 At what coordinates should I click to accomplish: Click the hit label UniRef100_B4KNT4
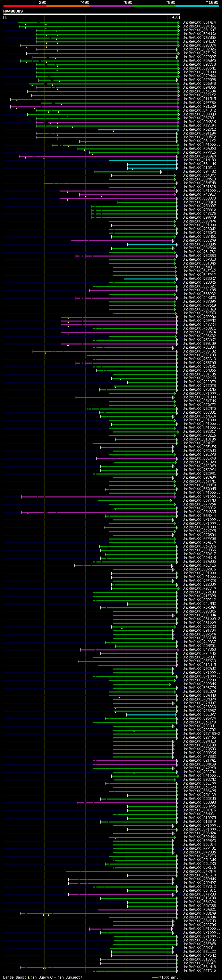tap(199, 871)
